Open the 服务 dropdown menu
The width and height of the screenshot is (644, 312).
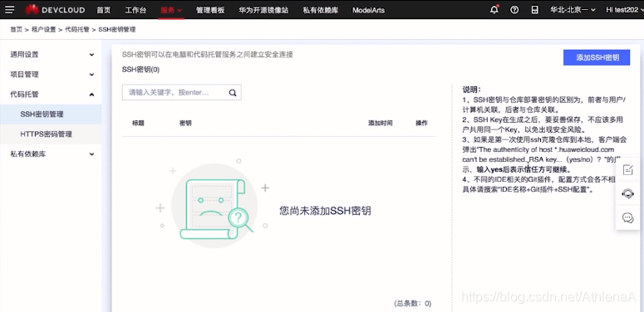click(x=171, y=10)
